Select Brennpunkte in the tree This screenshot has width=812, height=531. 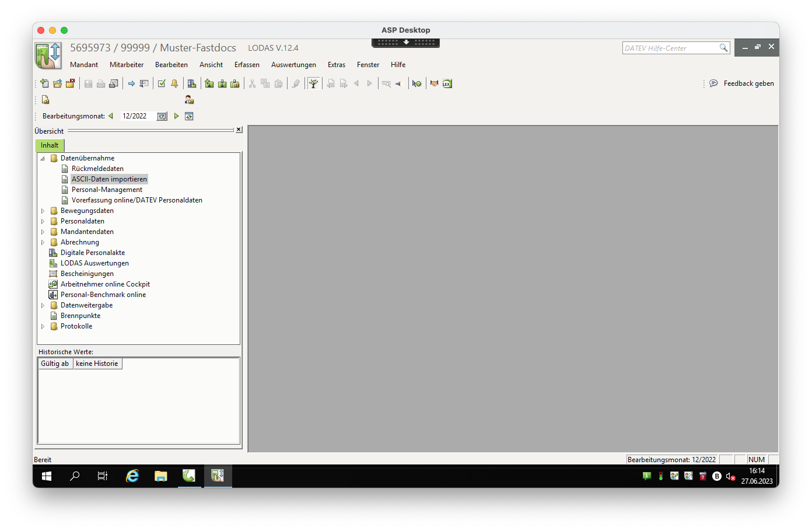pyautogui.click(x=80, y=316)
